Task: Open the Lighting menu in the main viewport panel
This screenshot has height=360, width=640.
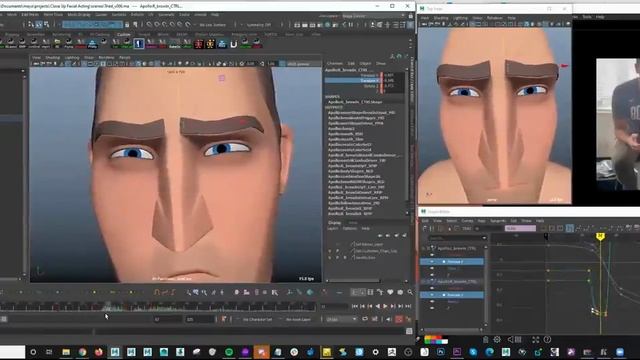Action: click(72, 58)
